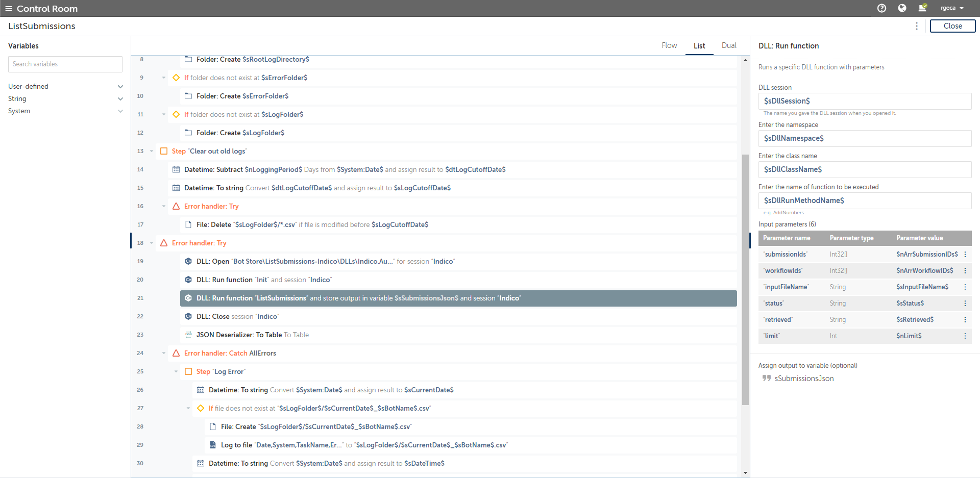980x478 pixels.
Task: Click the action list vertical scrollbar thumb
Action: pos(745,280)
